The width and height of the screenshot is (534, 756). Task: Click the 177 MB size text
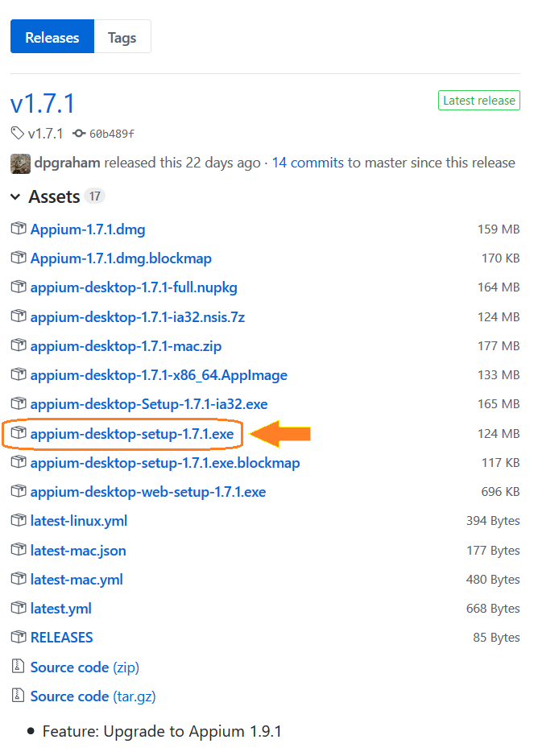[x=499, y=346]
